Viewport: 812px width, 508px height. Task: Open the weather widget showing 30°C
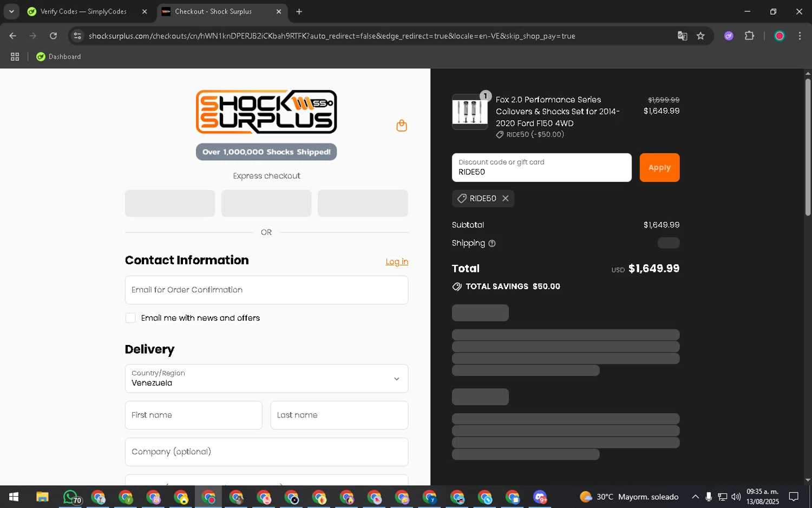[x=628, y=497]
